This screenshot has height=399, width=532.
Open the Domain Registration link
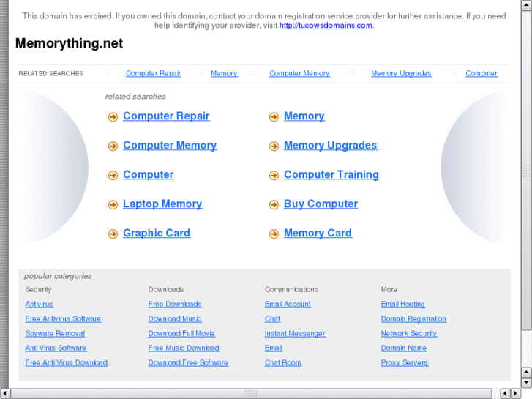tap(413, 319)
